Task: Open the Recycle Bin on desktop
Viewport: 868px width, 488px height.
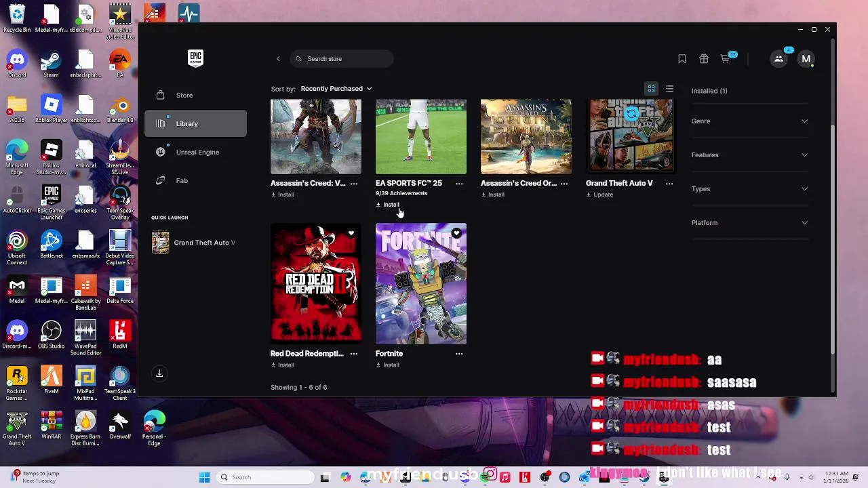Action: (x=17, y=20)
